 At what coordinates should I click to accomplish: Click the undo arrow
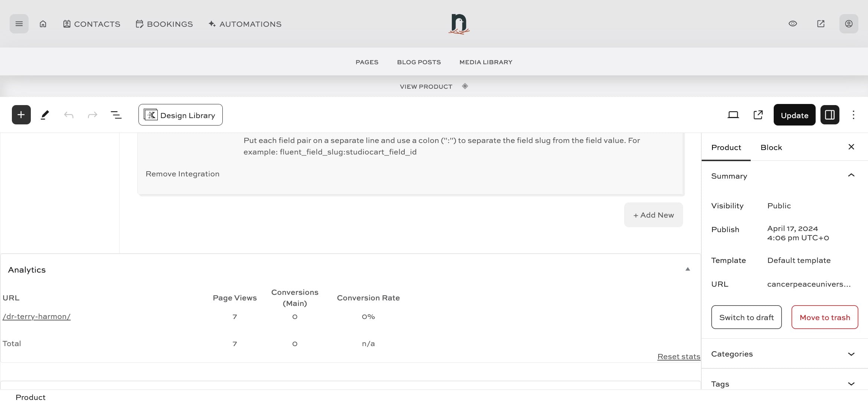[x=69, y=115]
